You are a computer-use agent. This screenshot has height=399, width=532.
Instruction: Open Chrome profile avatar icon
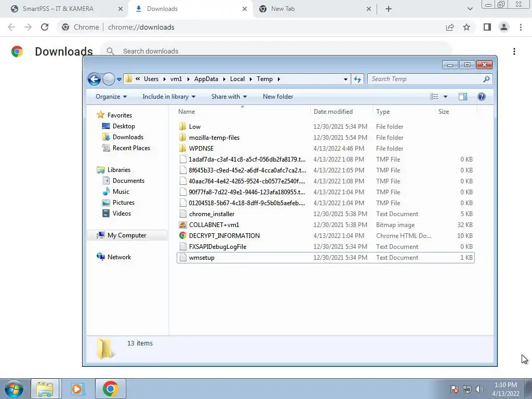click(x=504, y=27)
